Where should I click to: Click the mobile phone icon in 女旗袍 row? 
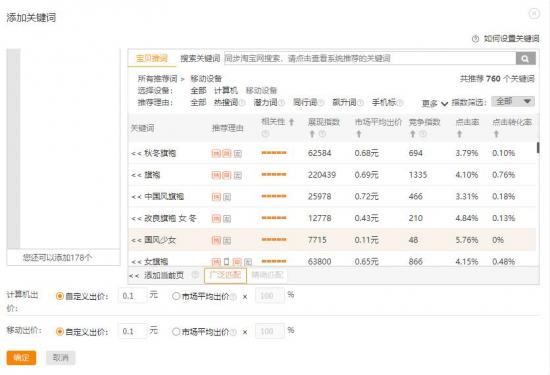point(227,262)
